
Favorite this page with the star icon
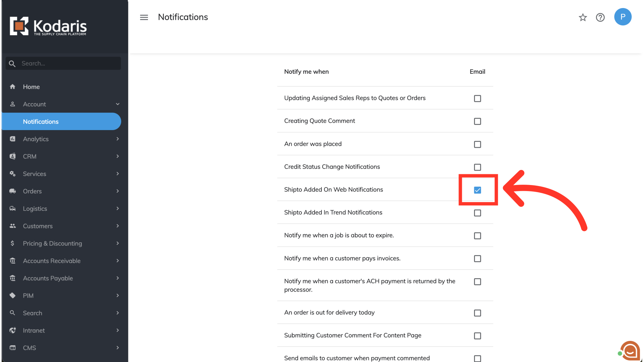pyautogui.click(x=583, y=17)
